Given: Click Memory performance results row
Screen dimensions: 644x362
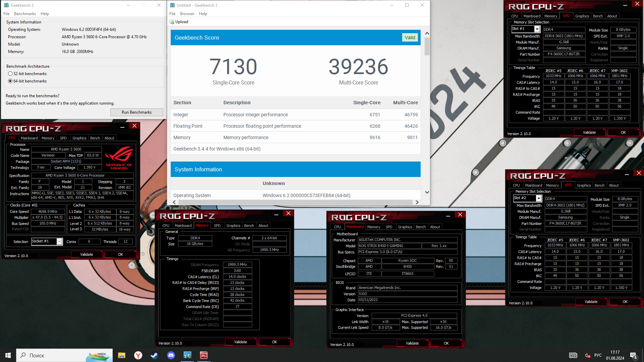Looking at the screenshot, I should 296,137.
